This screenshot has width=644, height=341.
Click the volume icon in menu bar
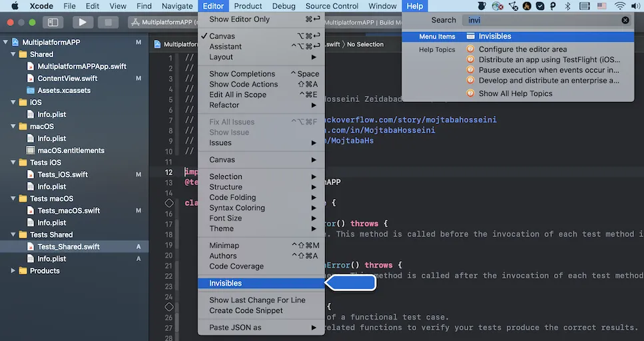[x=636, y=6]
